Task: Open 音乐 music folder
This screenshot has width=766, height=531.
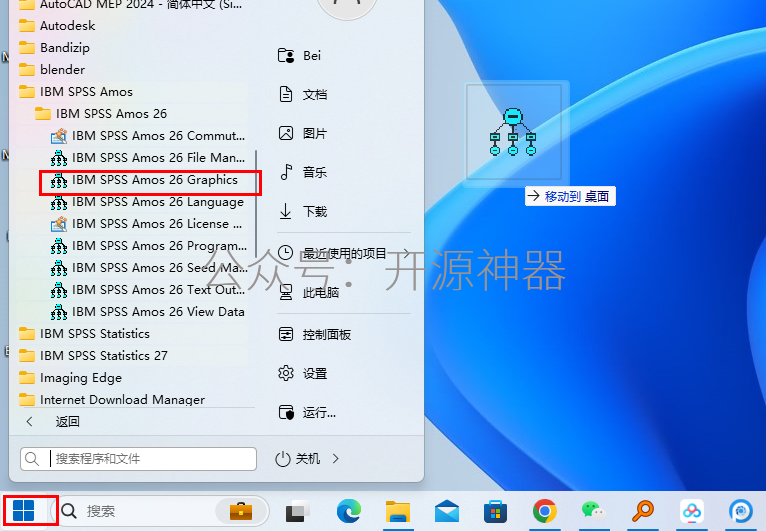Action: point(302,172)
